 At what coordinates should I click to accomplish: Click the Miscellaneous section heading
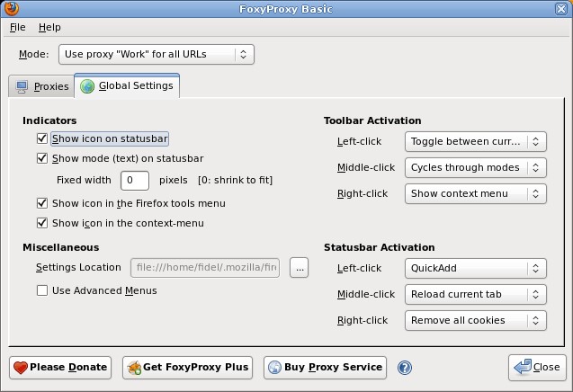coord(60,247)
